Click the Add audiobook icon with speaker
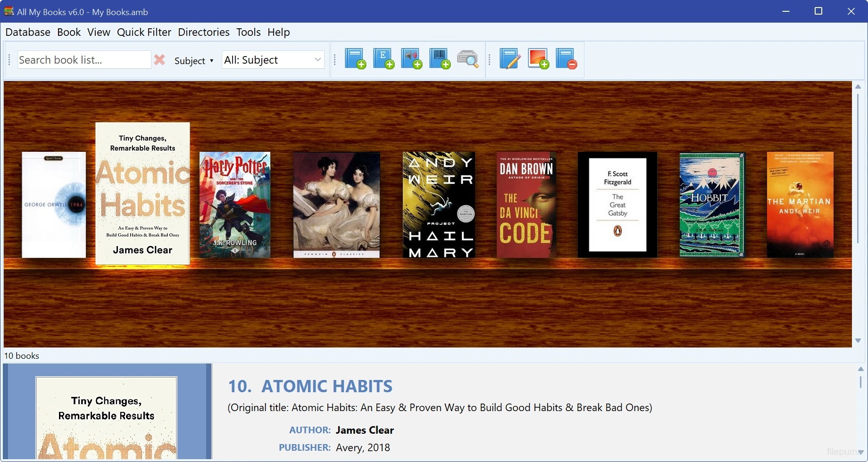The height and width of the screenshot is (462, 868). tap(411, 59)
